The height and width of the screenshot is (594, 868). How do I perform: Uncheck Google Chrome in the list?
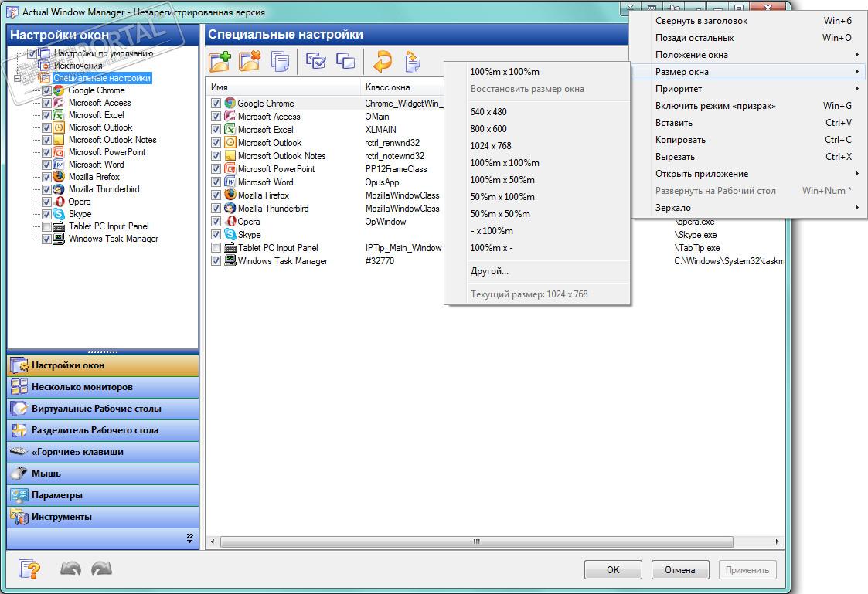point(216,104)
